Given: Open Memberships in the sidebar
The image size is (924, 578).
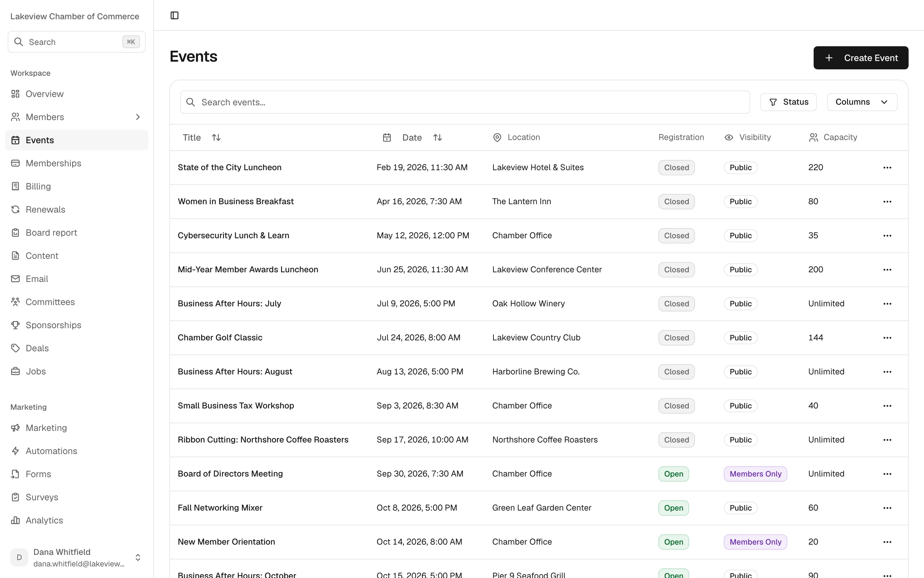Looking at the screenshot, I should point(76,163).
